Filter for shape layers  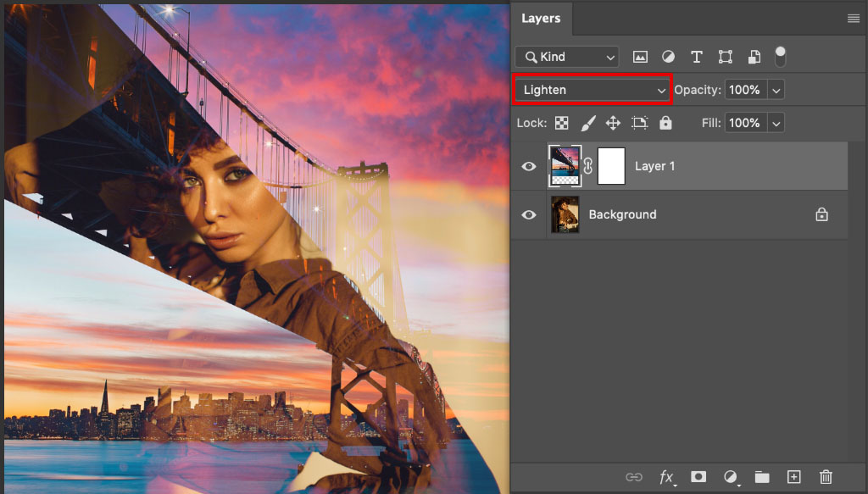(x=725, y=56)
